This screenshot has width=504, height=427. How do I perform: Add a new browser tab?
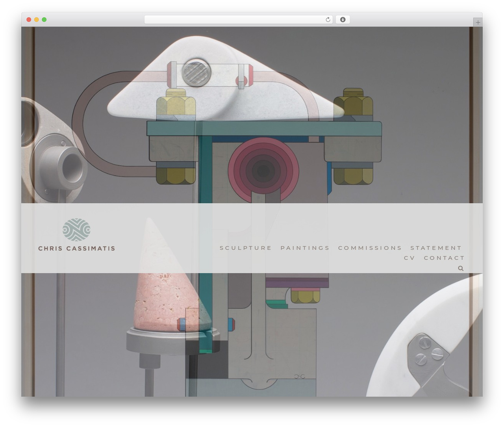coord(478,22)
